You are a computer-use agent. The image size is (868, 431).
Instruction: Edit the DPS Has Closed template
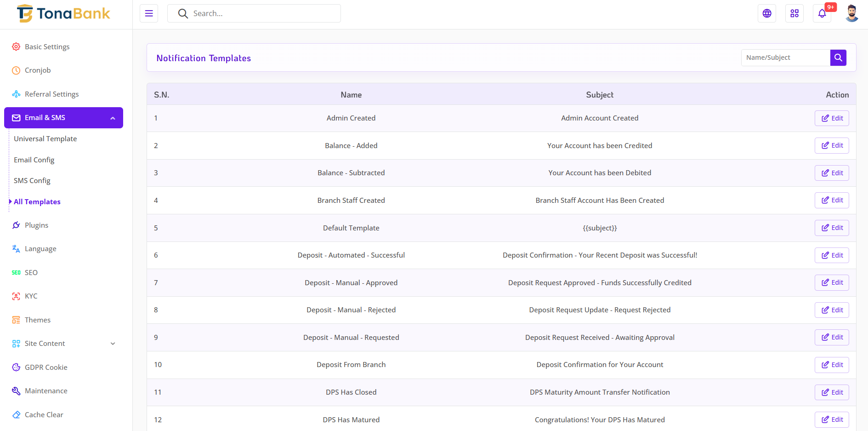[832, 392]
